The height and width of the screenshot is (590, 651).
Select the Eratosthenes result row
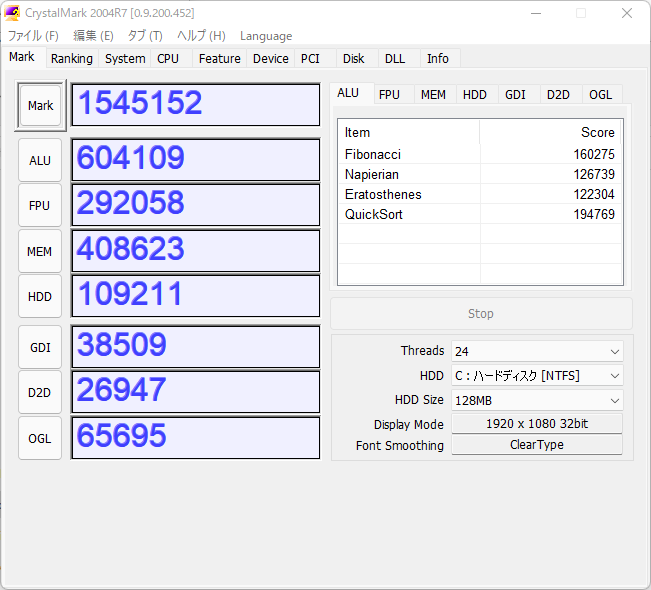click(x=480, y=194)
